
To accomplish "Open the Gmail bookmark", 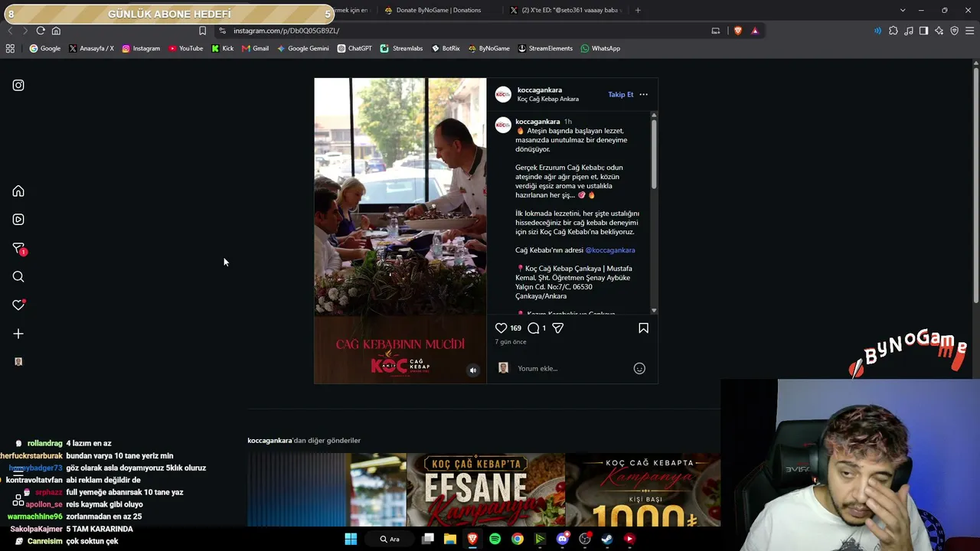I will [x=255, y=48].
